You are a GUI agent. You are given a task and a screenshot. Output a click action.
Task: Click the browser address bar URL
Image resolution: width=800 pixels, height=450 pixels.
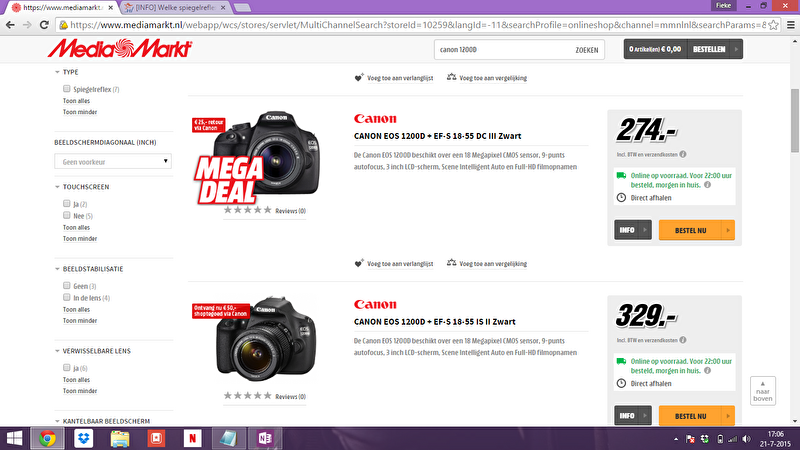[x=417, y=25]
